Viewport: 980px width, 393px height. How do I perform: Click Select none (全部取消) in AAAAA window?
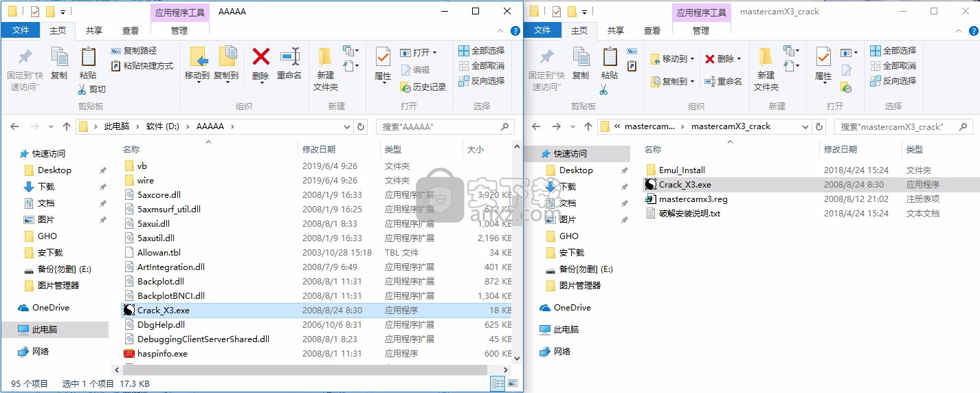coord(481,65)
